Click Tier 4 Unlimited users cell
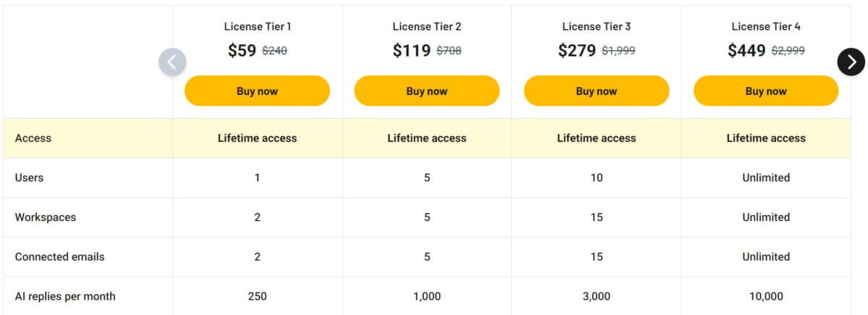Viewport: 868px width, 315px height. tap(766, 177)
